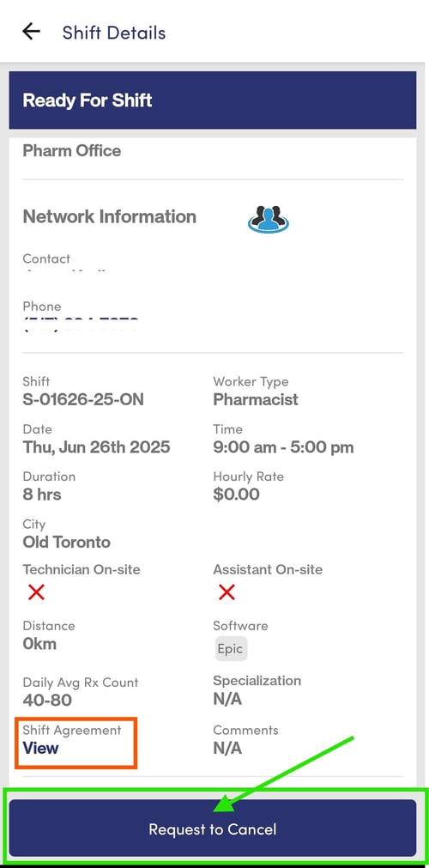Tap the Network Information heading

[110, 216]
